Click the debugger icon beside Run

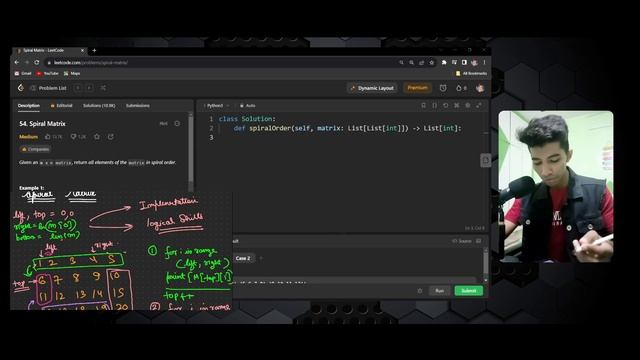[420, 291]
